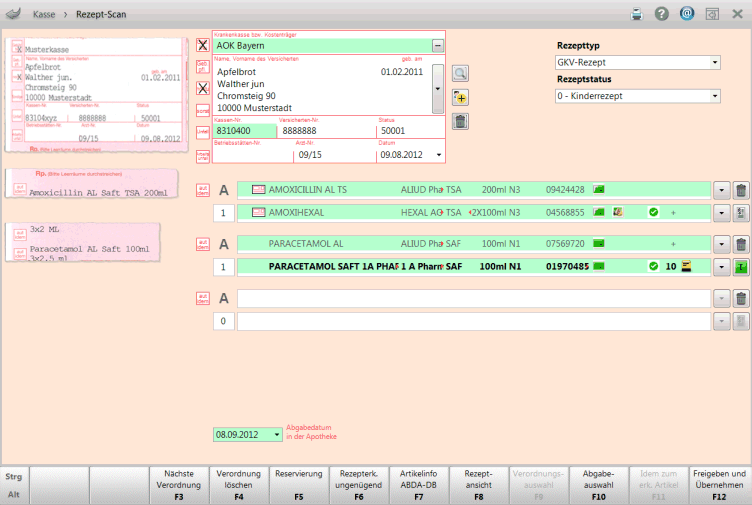Screen dimensions: 752x505
Task: Click the magnifier search icon beside patient data
Action: tap(460, 73)
